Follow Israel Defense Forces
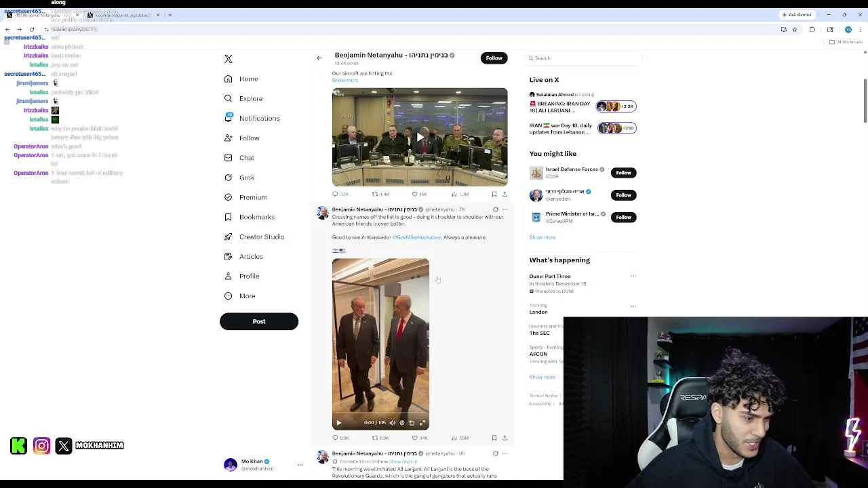This screenshot has width=868, height=488. [623, 173]
